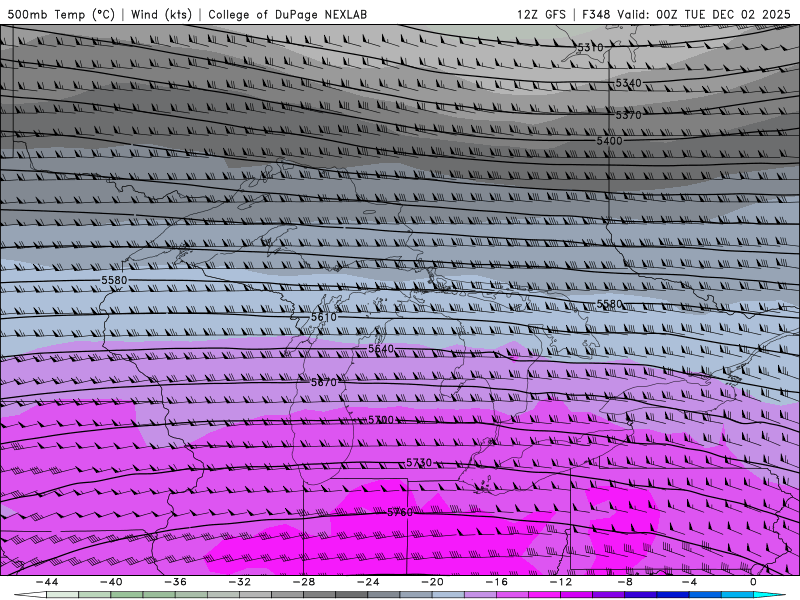Click the eastern 5580 contour label
The width and height of the screenshot is (800, 600).
click(x=609, y=304)
